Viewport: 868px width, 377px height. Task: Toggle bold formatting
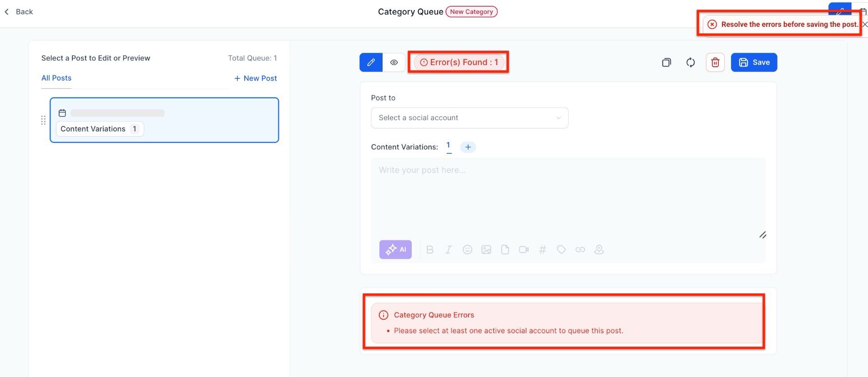430,250
